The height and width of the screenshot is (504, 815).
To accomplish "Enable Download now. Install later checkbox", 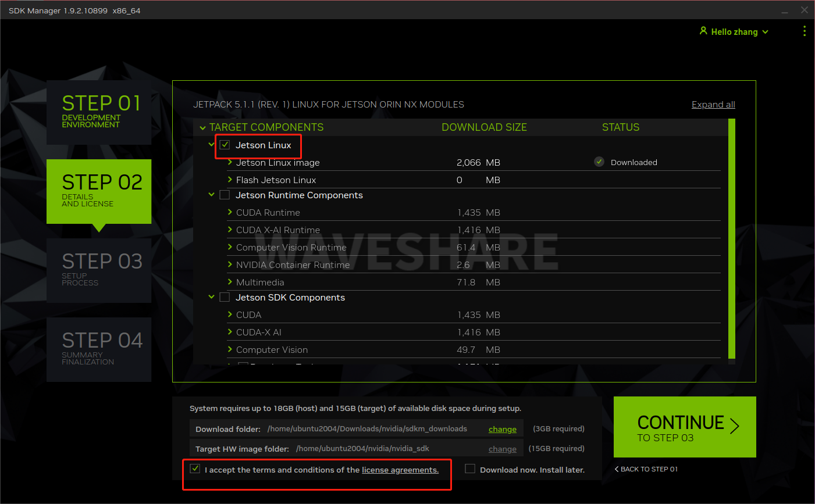I will tap(470, 469).
